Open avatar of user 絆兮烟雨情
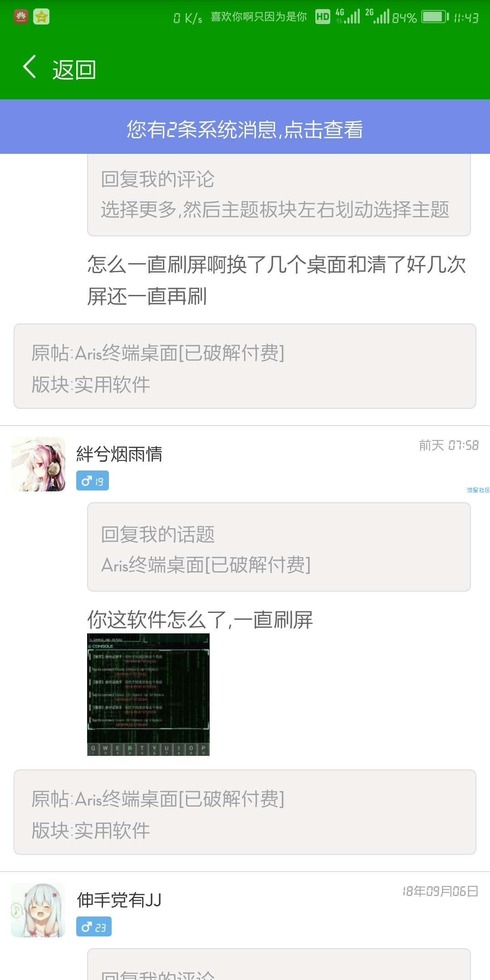The height and width of the screenshot is (980, 490). pos(38,464)
